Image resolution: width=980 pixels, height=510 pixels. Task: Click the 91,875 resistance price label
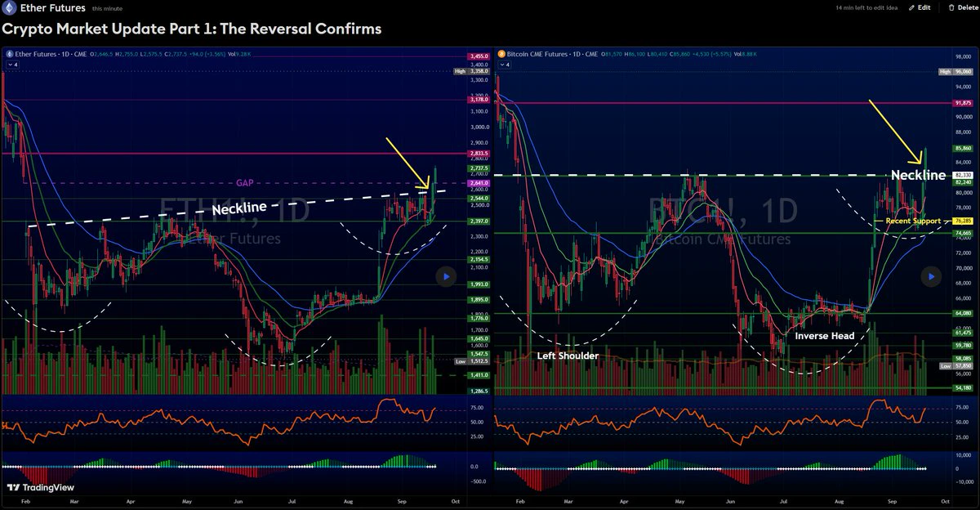pos(962,103)
